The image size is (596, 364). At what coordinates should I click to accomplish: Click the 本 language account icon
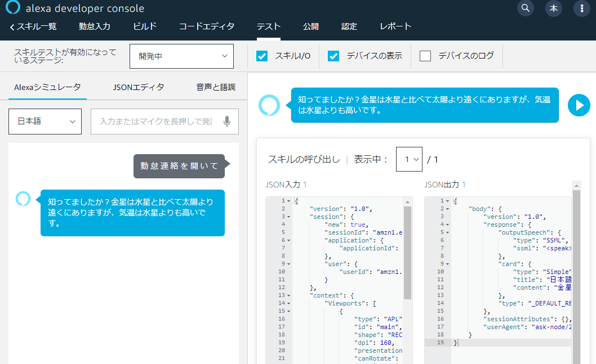554,8
